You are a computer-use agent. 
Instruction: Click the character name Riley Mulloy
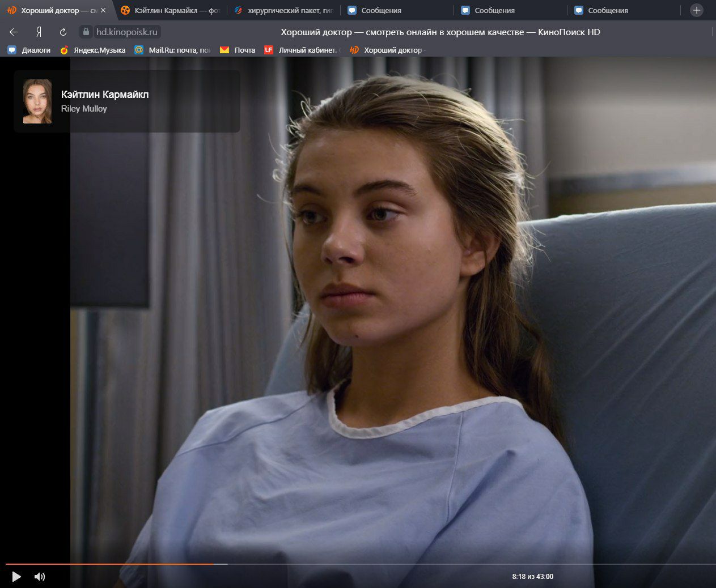point(84,109)
